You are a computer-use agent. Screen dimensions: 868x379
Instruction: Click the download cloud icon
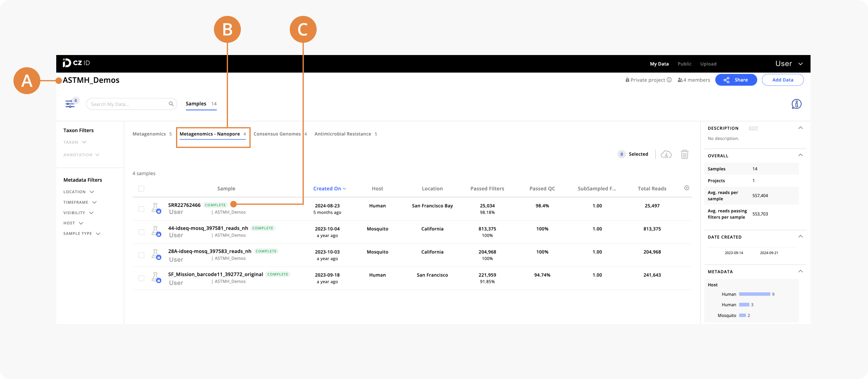point(666,154)
